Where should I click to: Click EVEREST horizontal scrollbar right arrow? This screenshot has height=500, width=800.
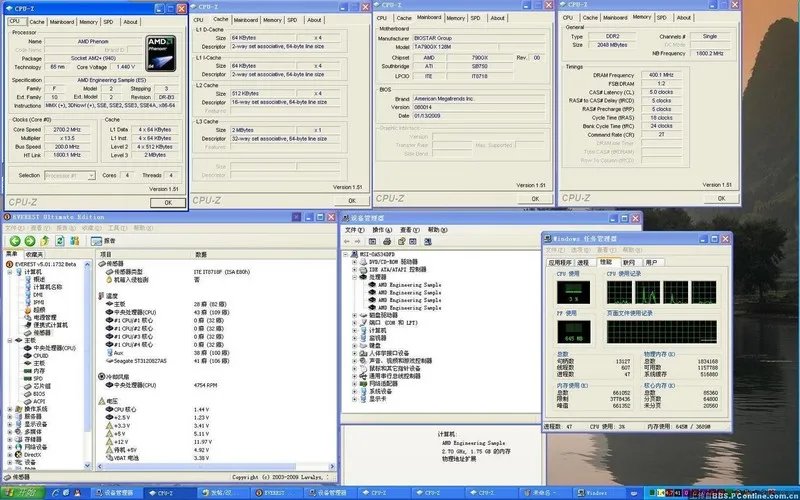[x=332, y=466]
